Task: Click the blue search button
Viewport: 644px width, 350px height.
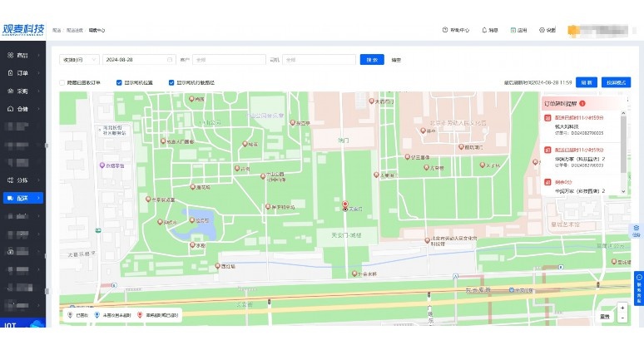Action: [372, 60]
